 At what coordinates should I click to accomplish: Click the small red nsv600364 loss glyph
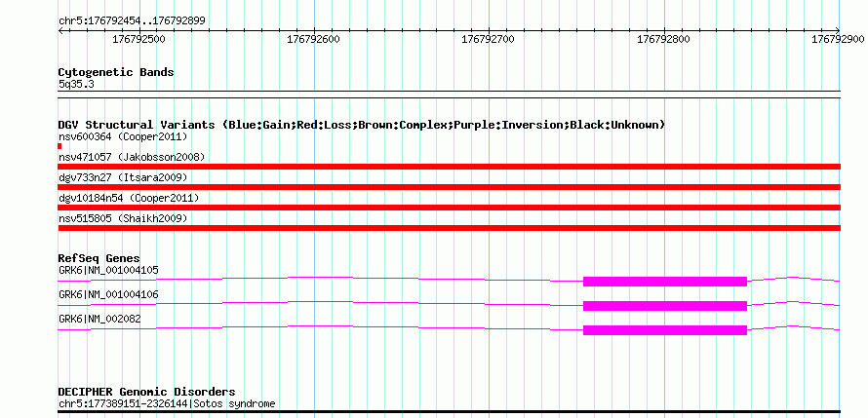[59, 146]
